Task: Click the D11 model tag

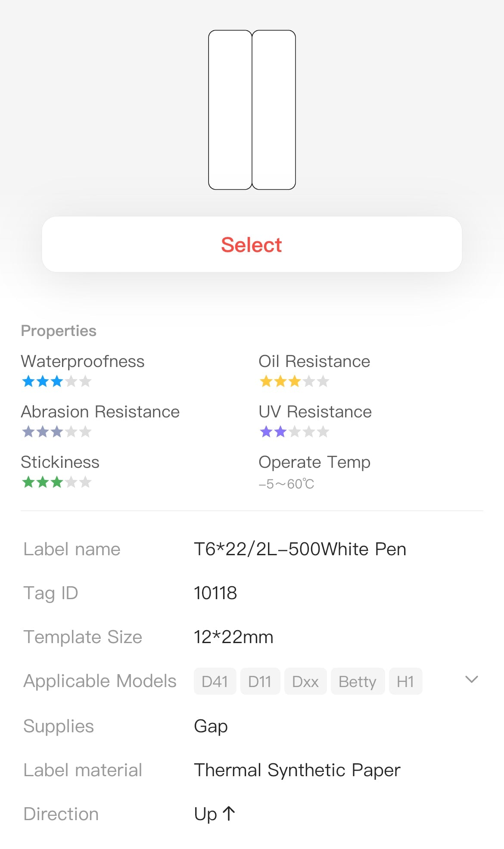Action: pos(260,681)
